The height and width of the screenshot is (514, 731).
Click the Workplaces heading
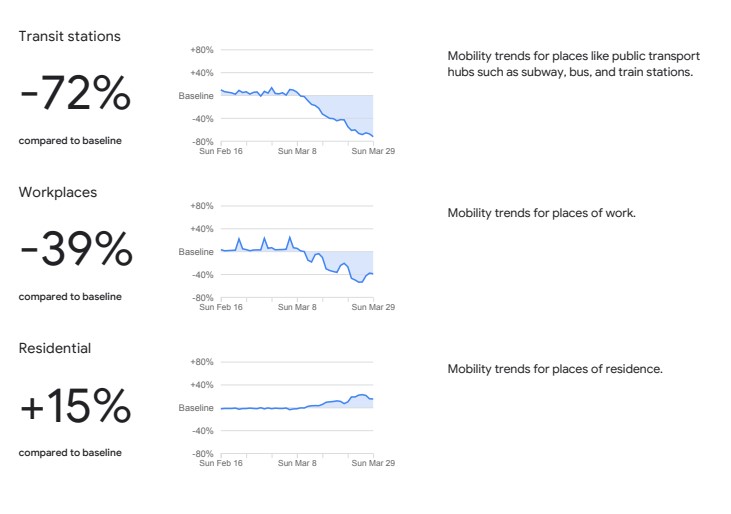pos(58,193)
